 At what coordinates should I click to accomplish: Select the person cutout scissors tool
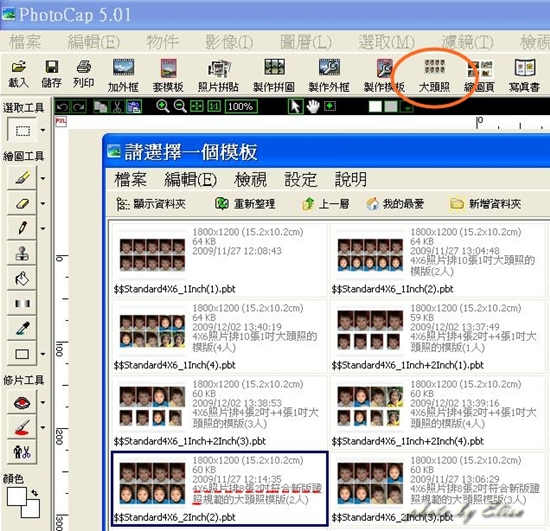click(22, 452)
